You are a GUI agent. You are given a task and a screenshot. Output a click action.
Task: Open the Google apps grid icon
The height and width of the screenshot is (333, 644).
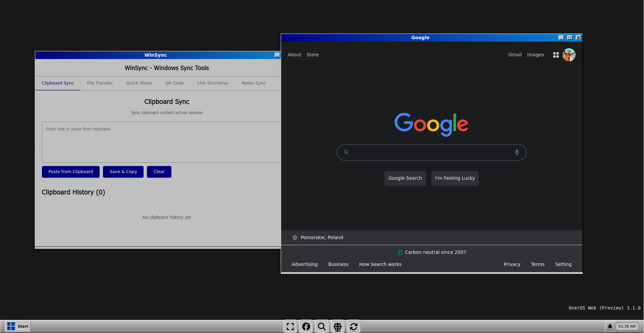tap(556, 55)
